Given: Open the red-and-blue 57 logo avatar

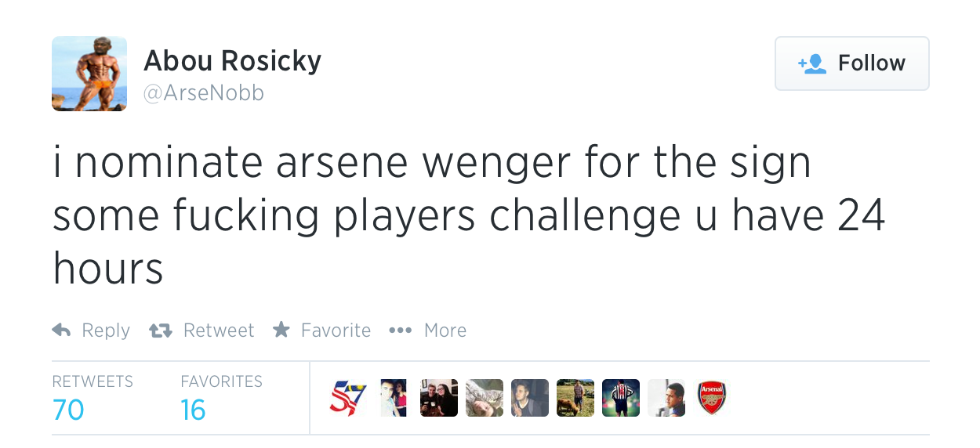Looking at the screenshot, I should click(x=347, y=397).
